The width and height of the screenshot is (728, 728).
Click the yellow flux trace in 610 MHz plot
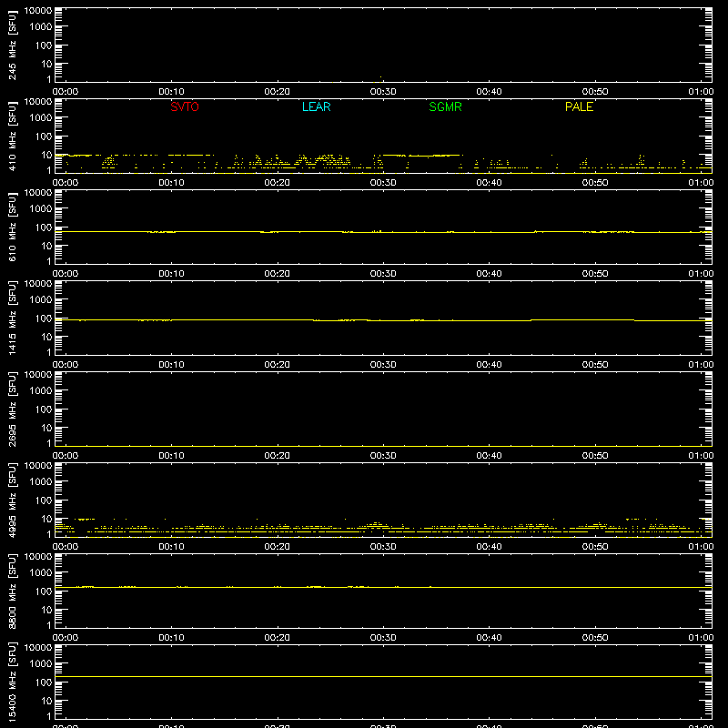pyautogui.click(x=383, y=232)
